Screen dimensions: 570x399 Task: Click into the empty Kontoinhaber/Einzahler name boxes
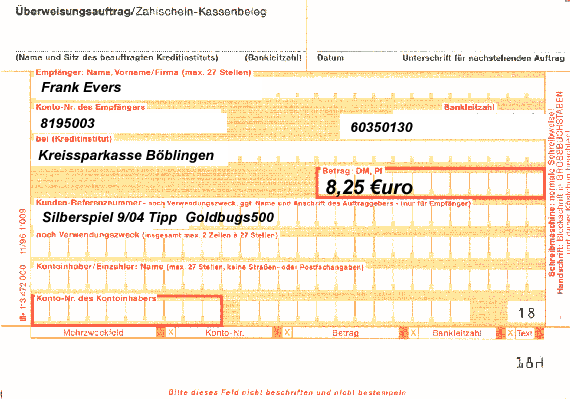[x=287, y=280]
